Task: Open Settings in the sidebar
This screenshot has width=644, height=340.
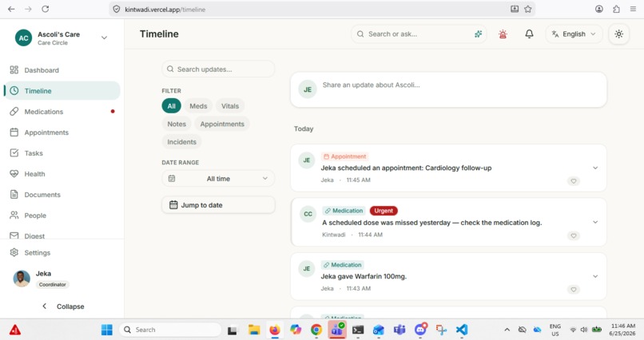Action: [x=62, y=253]
